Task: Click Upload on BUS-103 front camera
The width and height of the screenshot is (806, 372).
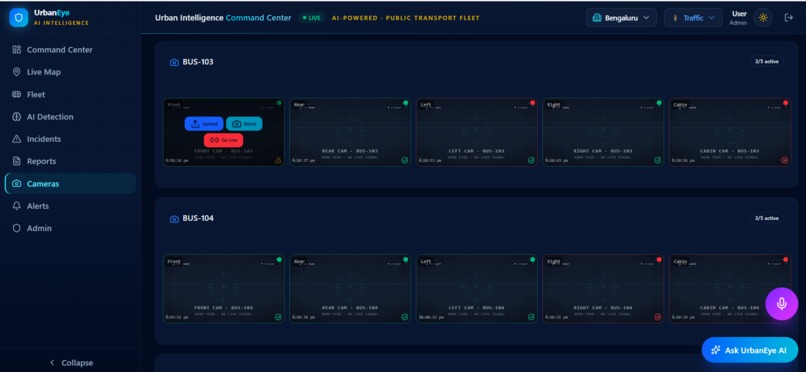Action: click(204, 124)
